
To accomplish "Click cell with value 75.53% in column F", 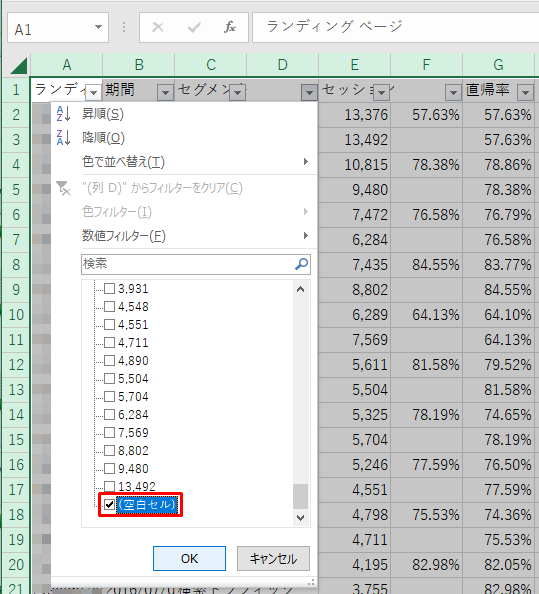I will coord(427,515).
